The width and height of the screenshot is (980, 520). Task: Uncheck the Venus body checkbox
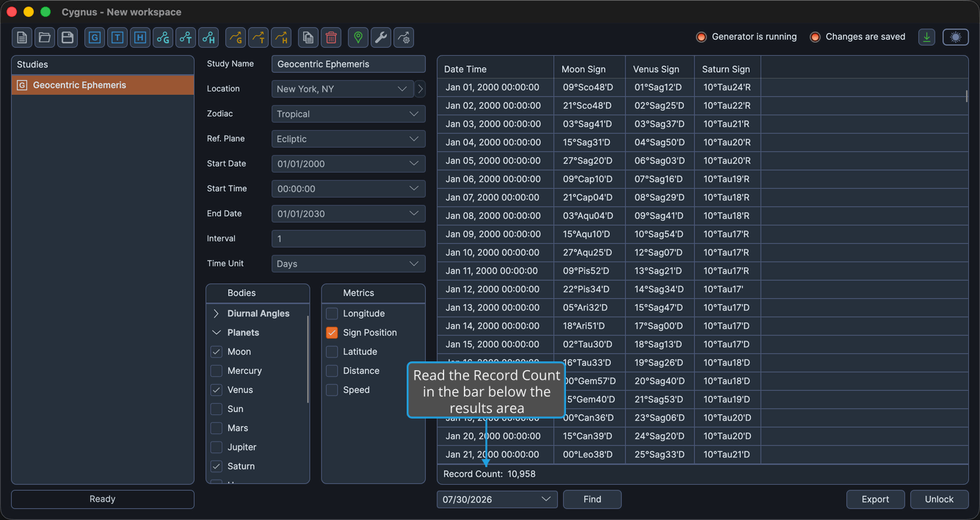(x=217, y=390)
